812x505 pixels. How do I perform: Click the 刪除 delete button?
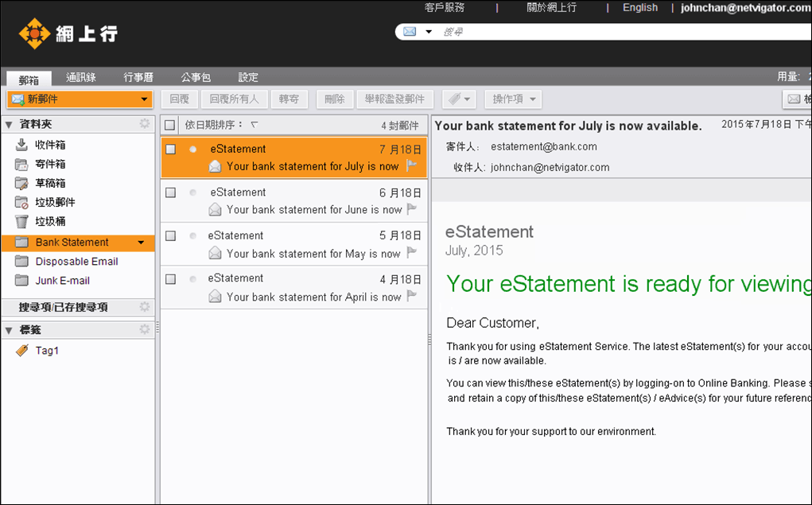[335, 99]
